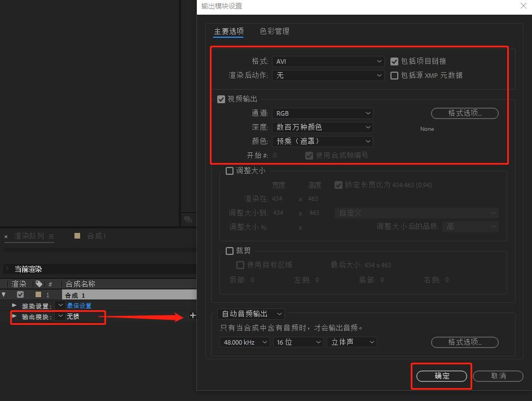The width and height of the screenshot is (532, 401).
Task: Click the comp label color swatch beside item 1
Action: click(x=38, y=294)
